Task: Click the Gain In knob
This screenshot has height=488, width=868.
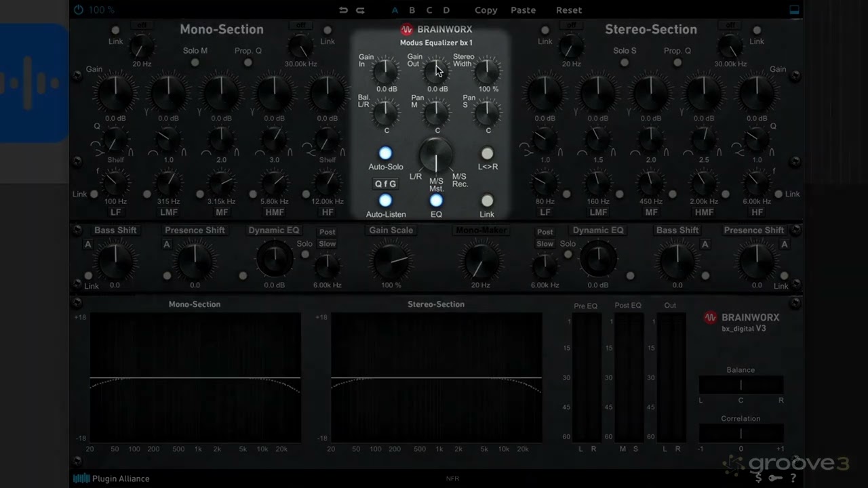Action: click(x=387, y=70)
